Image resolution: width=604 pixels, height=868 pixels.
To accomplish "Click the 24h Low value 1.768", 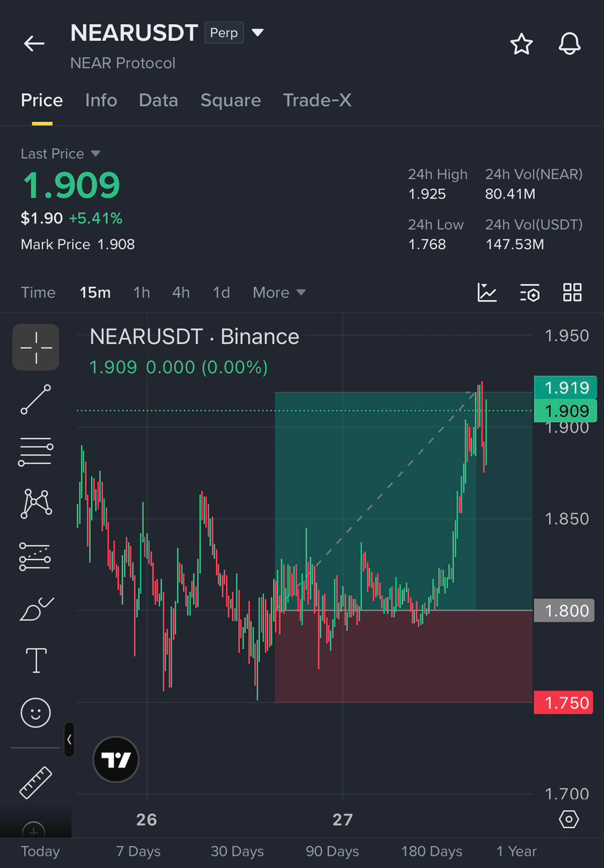I will tap(427, 244).
